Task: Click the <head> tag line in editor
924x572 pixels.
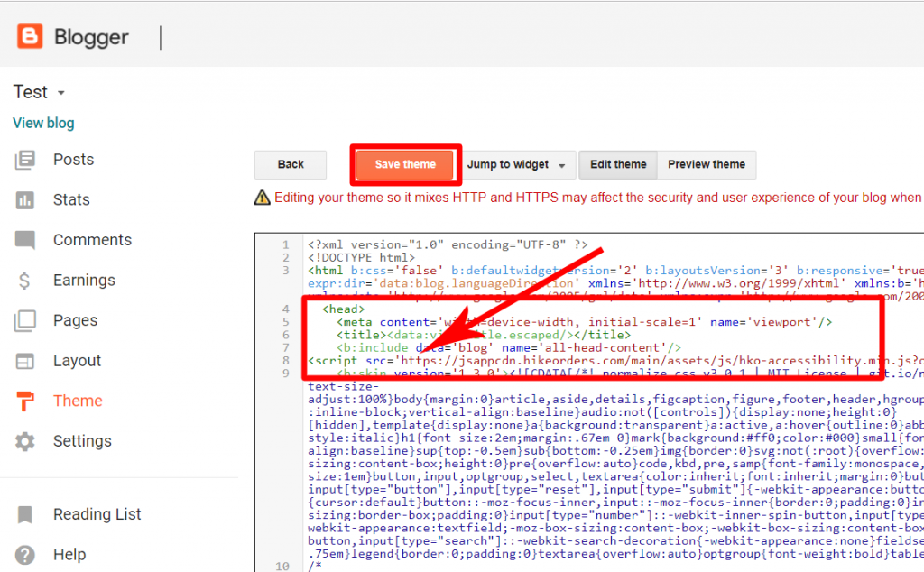Action: (344, 309)
